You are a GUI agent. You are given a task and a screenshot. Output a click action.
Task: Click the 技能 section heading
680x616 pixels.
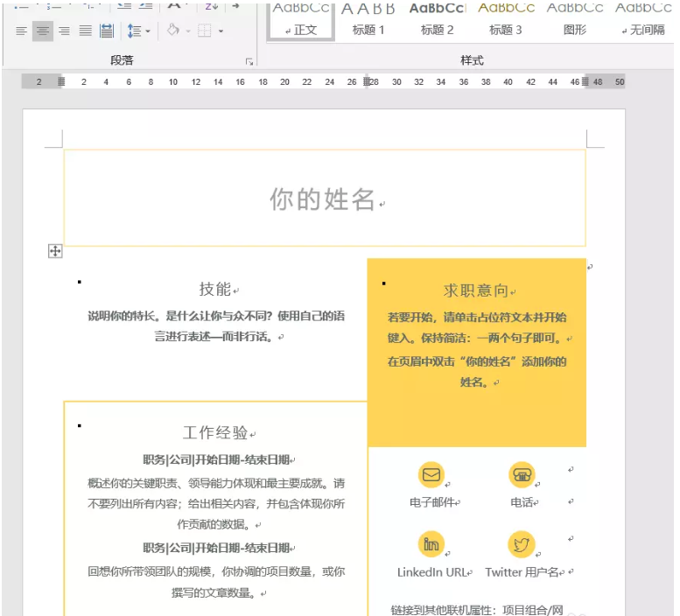coord(215,289)
